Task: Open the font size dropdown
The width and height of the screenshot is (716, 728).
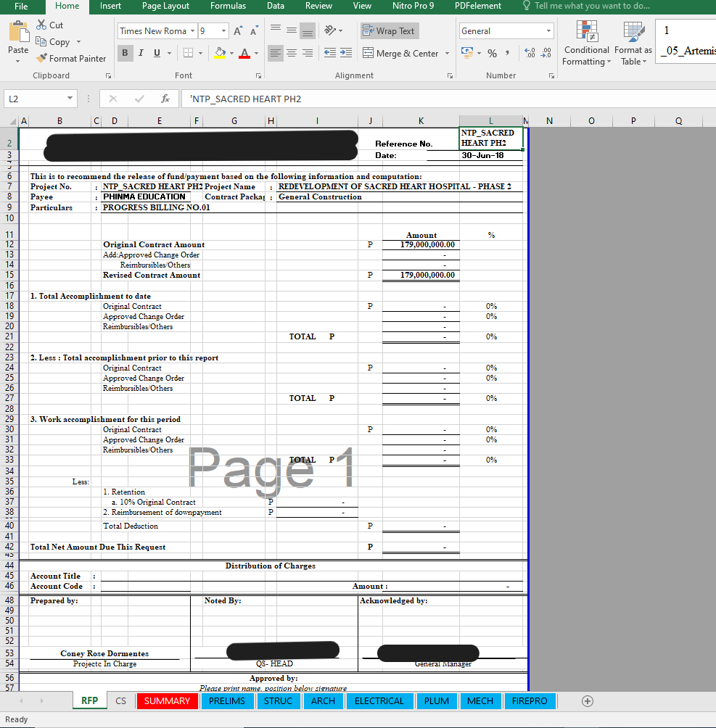Action: [x=224, y=31]
